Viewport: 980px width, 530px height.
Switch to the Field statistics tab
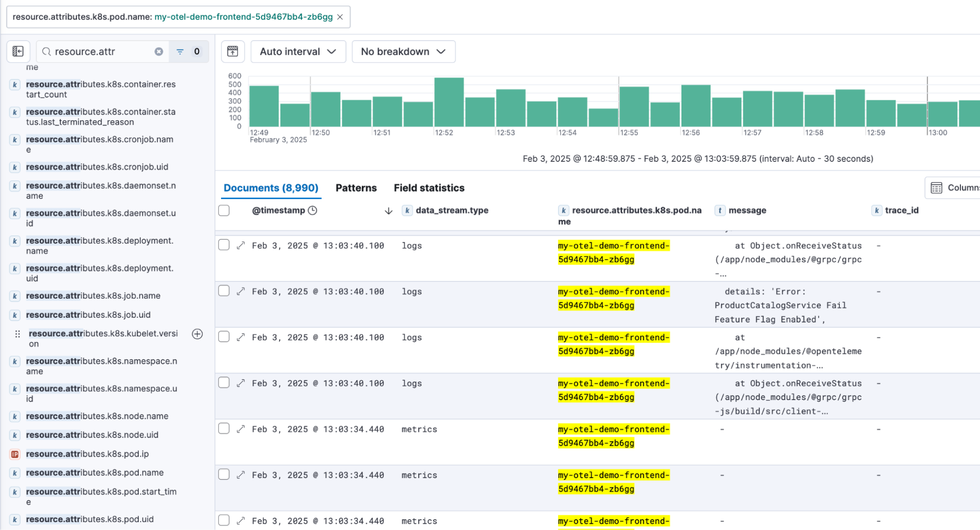point(429,188)
